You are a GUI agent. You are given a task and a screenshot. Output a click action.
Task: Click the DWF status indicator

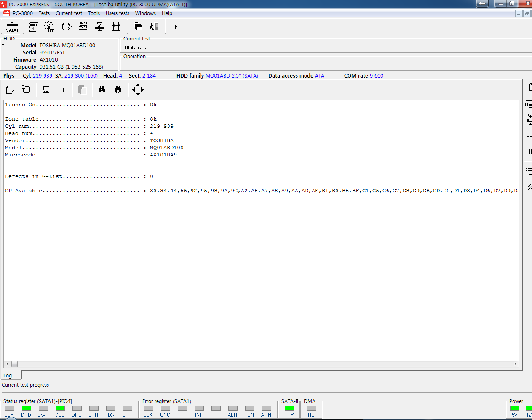pos(43,408)
